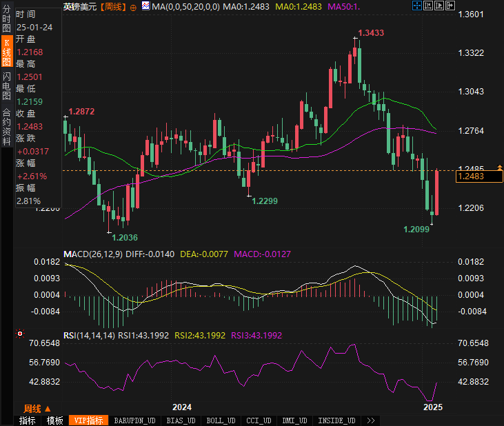Open the 指标 tab
The height and width of the screenshot is (426, 504).
point(28,420)
